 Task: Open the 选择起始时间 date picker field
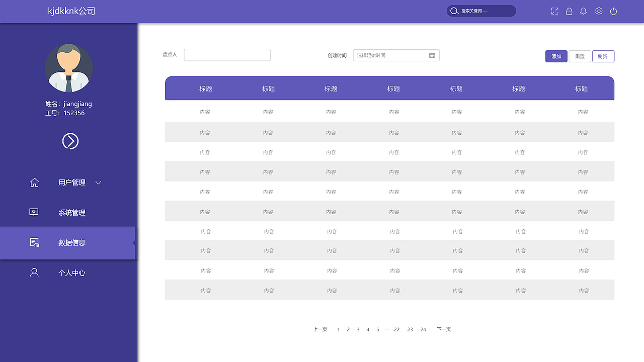click(x=396, y=55)
